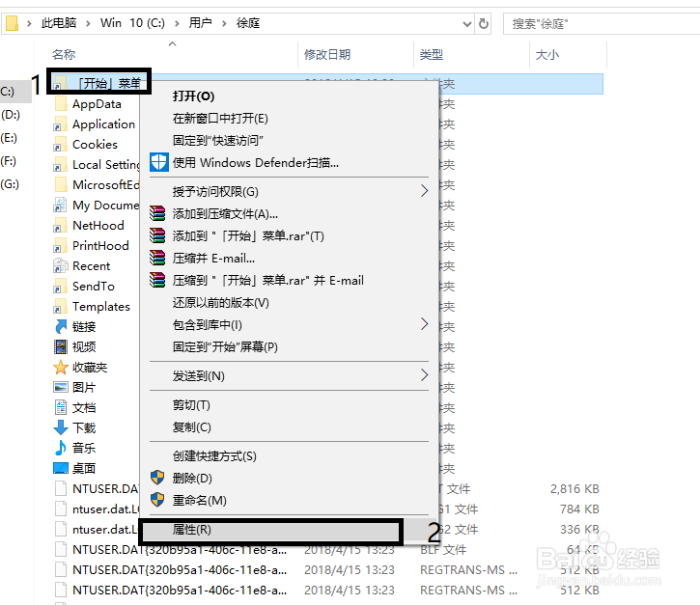Choose 固定到"开始"屏幕(P)
The height and width of the screenshot is (605, 700).
[x=289, y=347]
